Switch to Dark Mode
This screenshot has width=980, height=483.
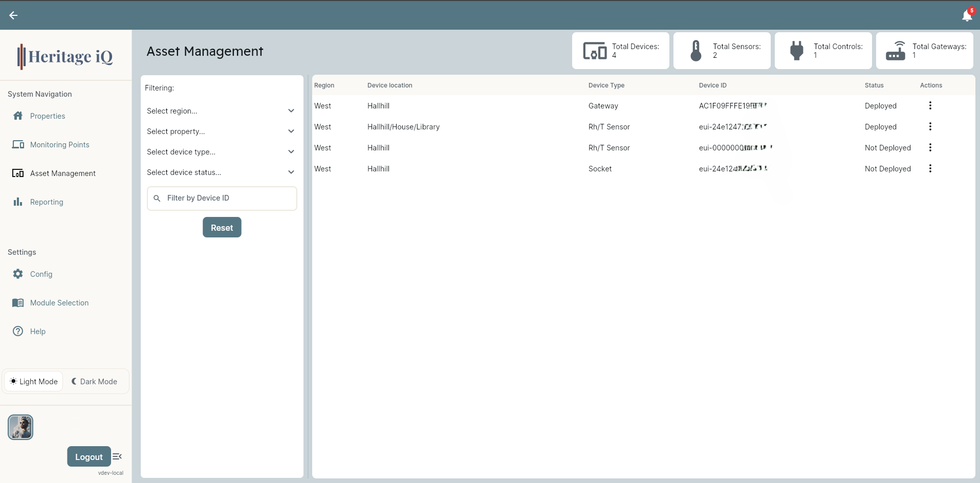pos(94,381)
